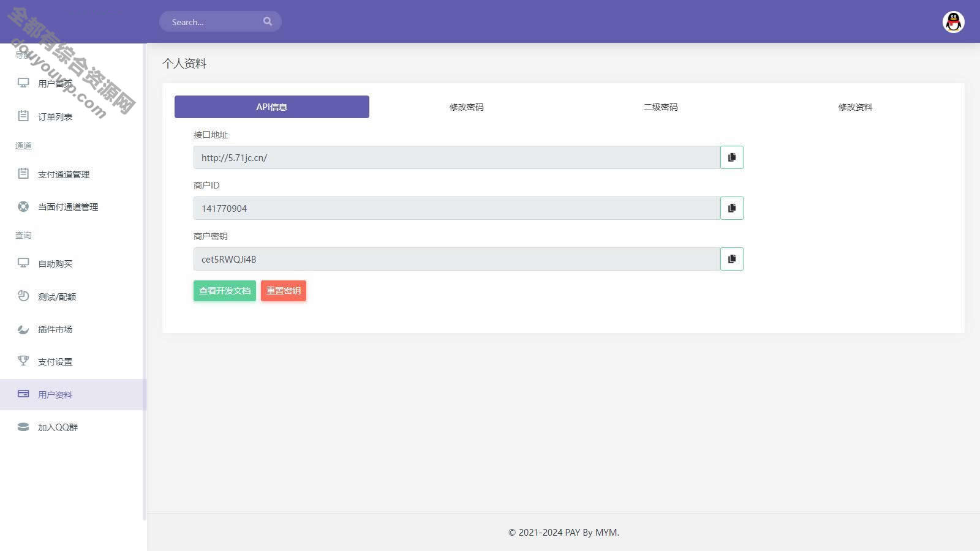Click the 接口地址 URL field
The image size is (980, 551).
457,157
